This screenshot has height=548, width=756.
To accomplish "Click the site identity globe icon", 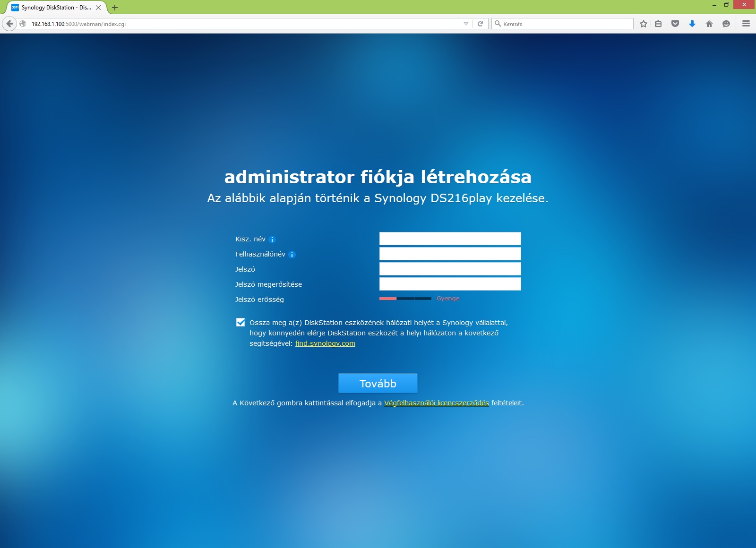I will [23, 24].
